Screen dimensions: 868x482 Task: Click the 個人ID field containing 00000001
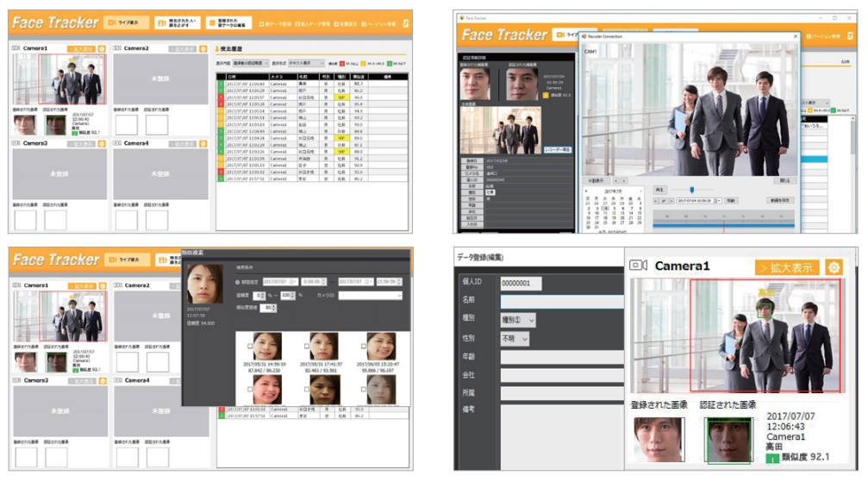pos(560,283)
